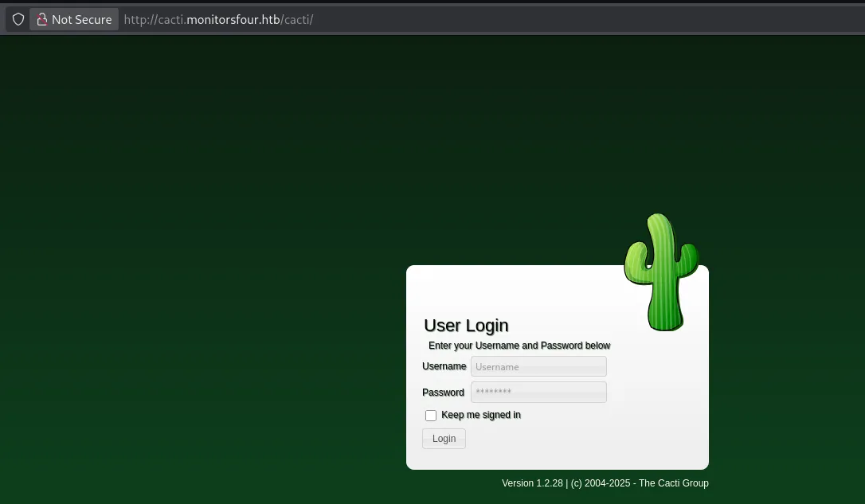The width and height of the screenshot is (865, 504).
Task: Click the shield tracking protection icon
Action: point(18,19)
